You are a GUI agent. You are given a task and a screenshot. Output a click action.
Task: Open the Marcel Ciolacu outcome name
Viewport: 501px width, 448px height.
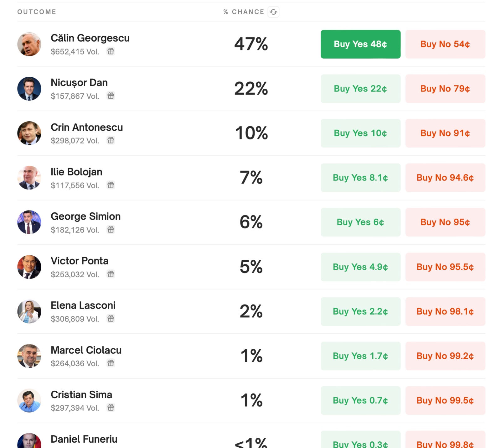[86, 350]
